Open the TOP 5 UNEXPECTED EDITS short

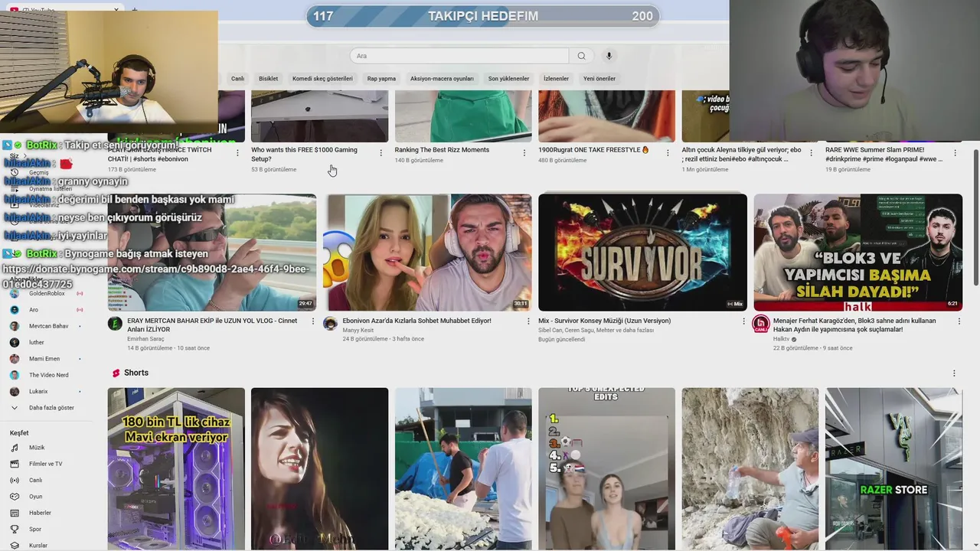click(606, 468)
